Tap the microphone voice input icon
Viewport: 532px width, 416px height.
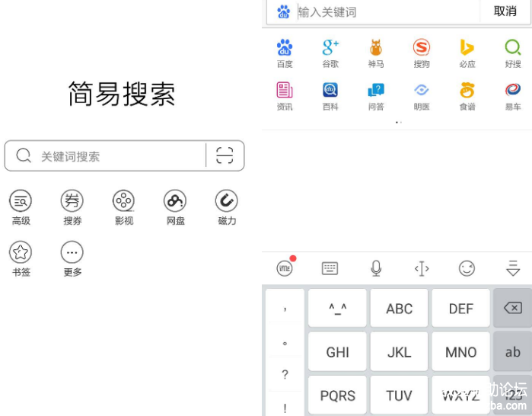[x=376, y=269]
